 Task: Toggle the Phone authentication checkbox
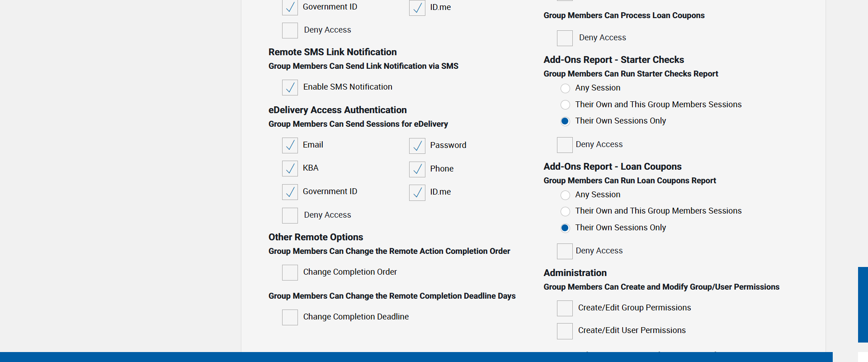click(x=417, y=169)
